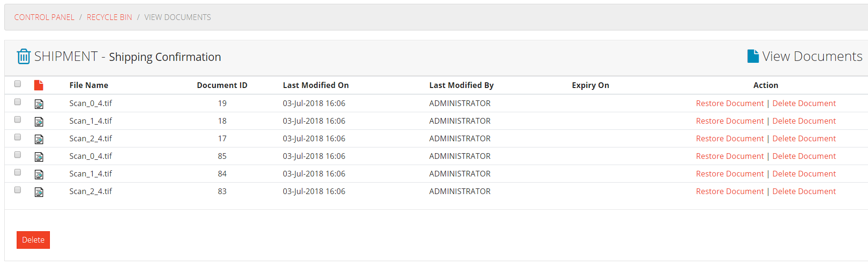Navigate to RECYCLE BIN breadcrumb
Viewport: 868px width, 264px height.
109,17
